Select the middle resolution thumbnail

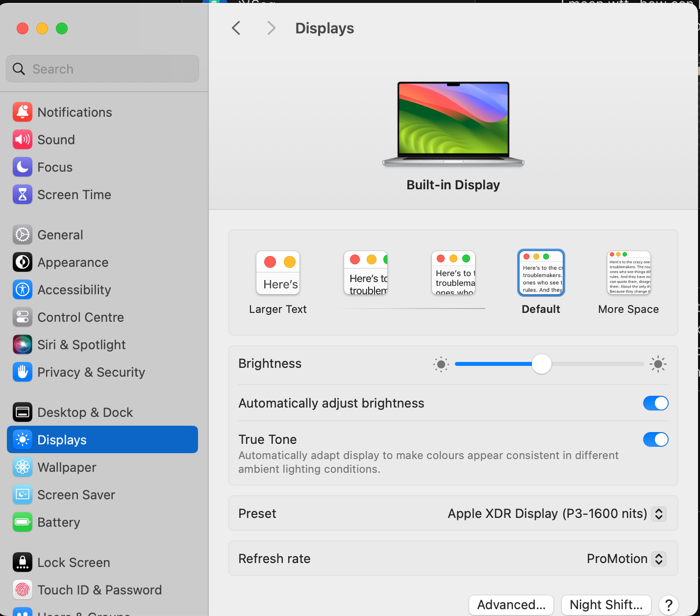(x=453, y=273)
